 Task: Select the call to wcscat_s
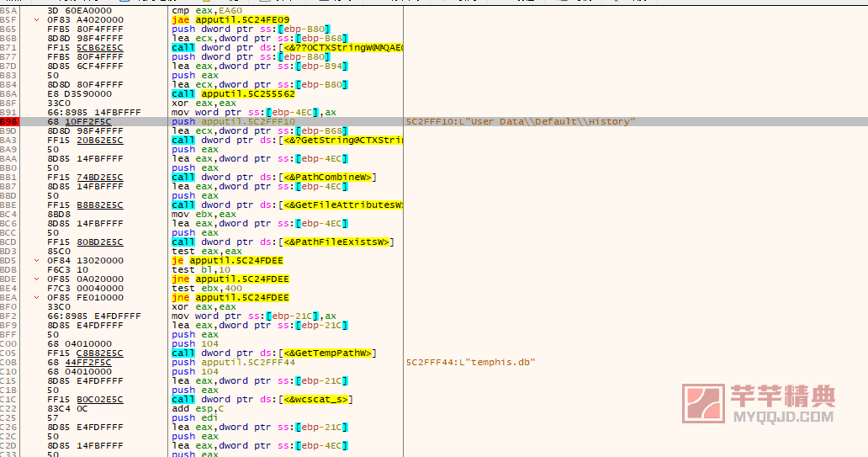pyautogui.click(x=262, y=400)
